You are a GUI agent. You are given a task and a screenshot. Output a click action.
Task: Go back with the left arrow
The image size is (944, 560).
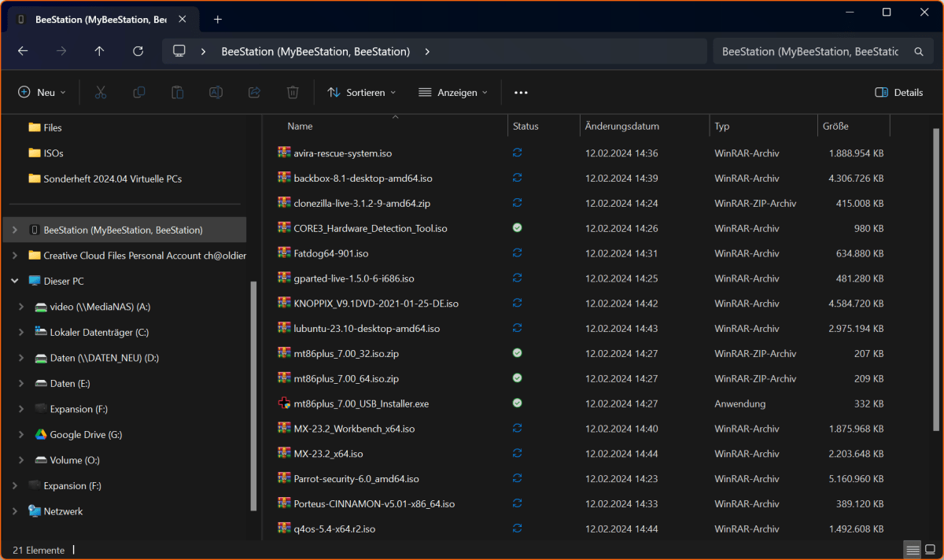23,51
